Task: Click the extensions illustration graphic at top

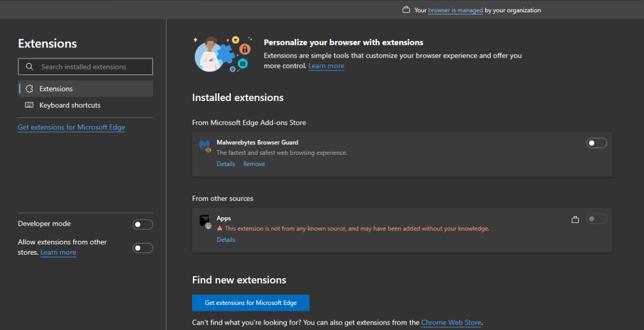Action: tap(222, 54)
